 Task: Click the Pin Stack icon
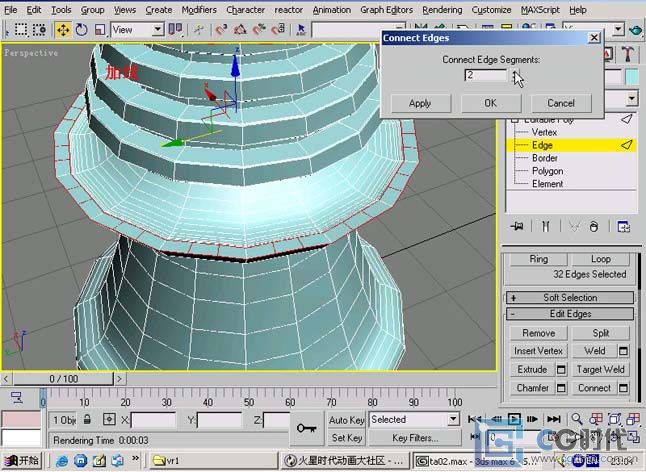[x=517, y=226]
